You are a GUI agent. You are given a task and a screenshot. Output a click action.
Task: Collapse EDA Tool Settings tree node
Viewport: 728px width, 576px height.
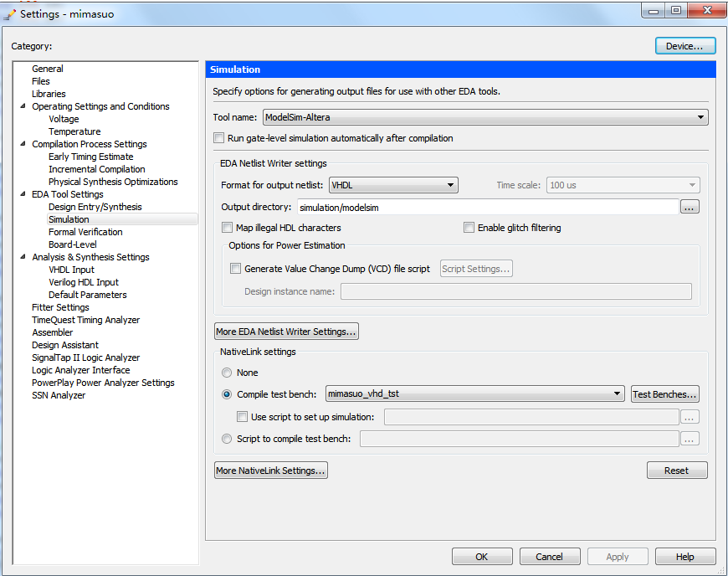[23, 193]
